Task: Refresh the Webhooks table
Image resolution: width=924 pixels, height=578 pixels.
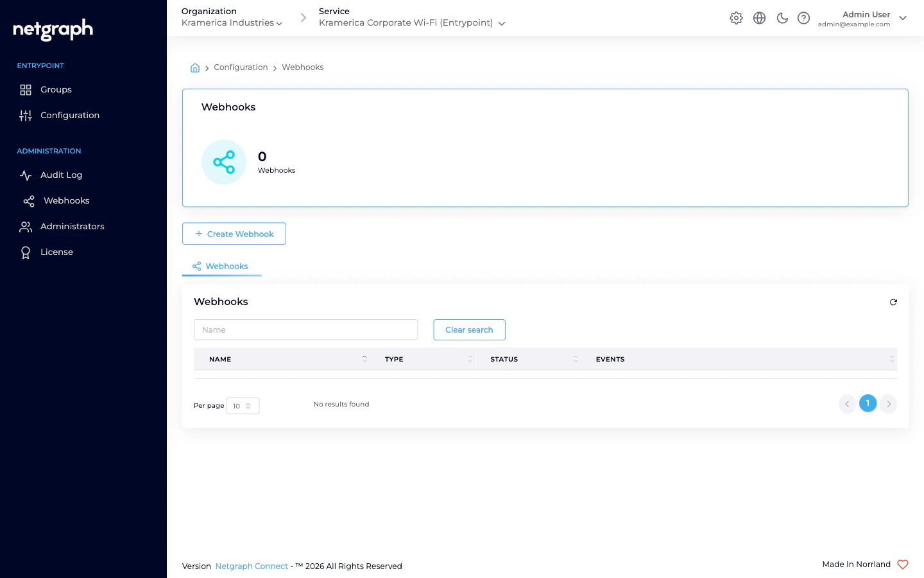Action: point(893,302)
